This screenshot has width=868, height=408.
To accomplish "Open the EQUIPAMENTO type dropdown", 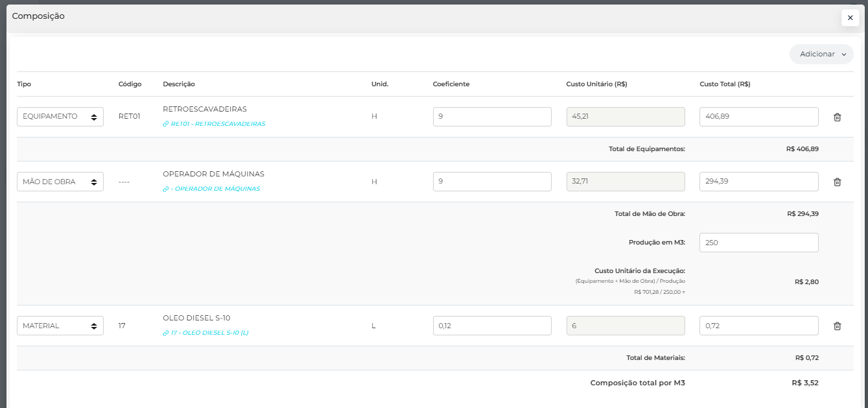I will point(60,117).
